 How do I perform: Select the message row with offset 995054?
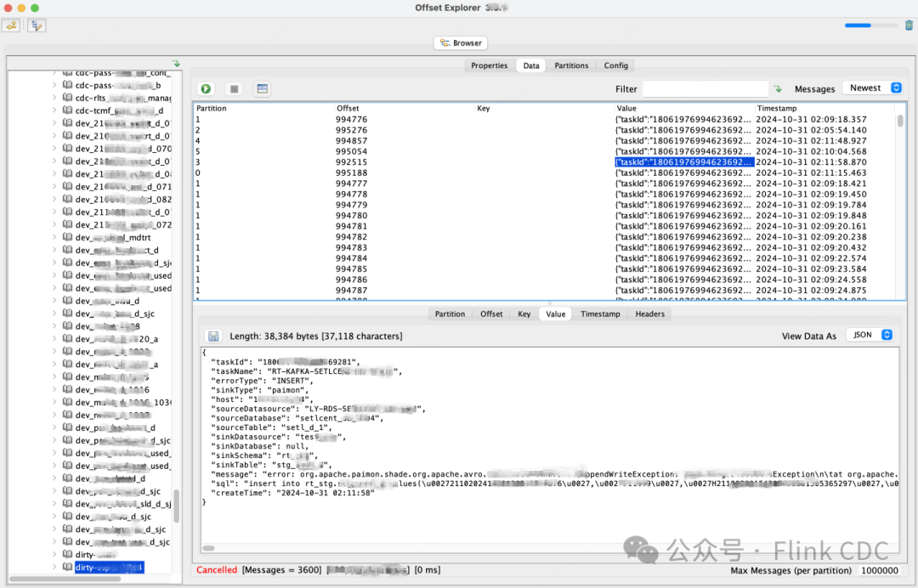545,151
